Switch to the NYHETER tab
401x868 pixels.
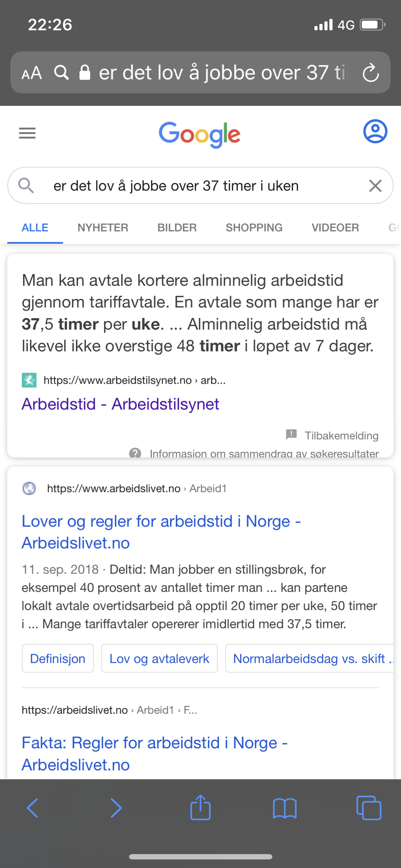click(x=103, y=227)
